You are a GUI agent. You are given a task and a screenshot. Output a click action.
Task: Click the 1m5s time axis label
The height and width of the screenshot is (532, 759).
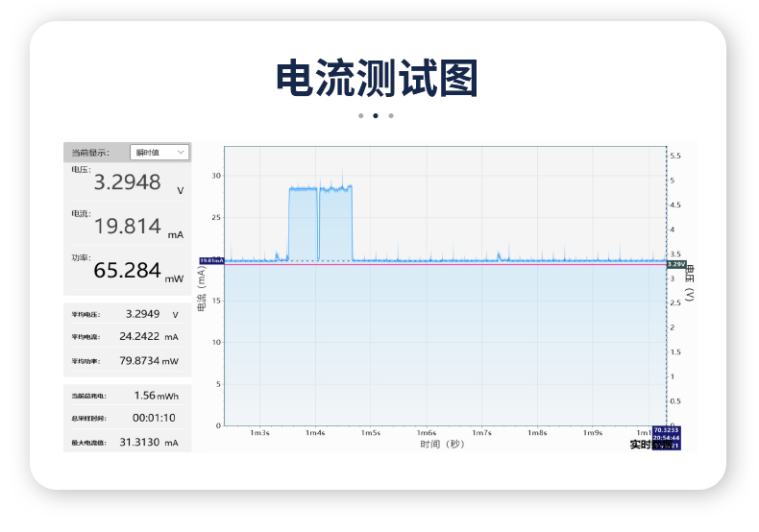point(371,433)
